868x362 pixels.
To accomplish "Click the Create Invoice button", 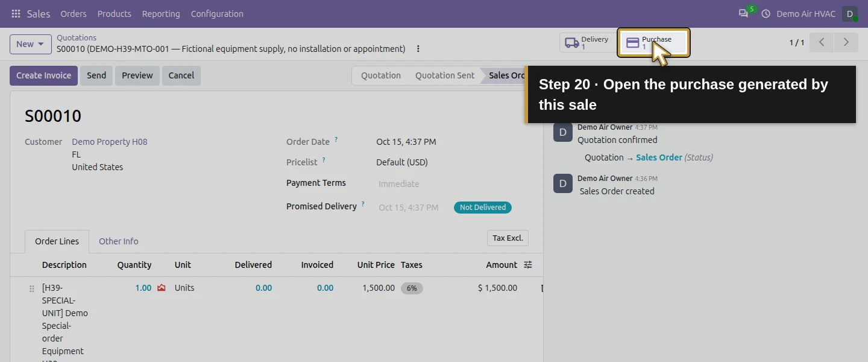I will (x=43, y=75).
